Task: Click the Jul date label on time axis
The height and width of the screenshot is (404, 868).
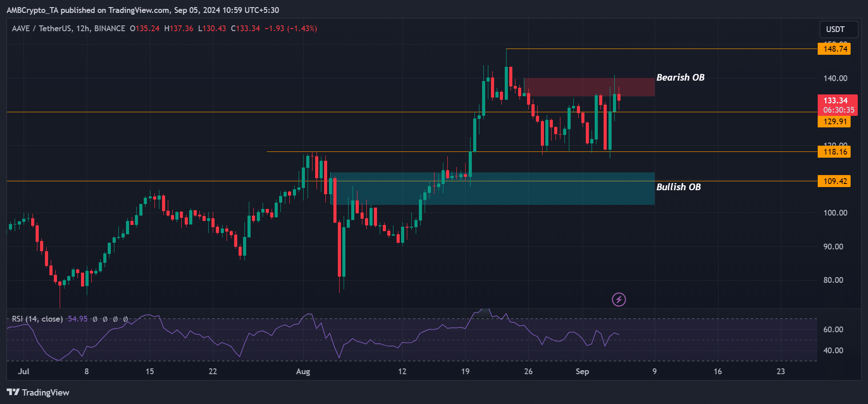Action: (24, 371)
